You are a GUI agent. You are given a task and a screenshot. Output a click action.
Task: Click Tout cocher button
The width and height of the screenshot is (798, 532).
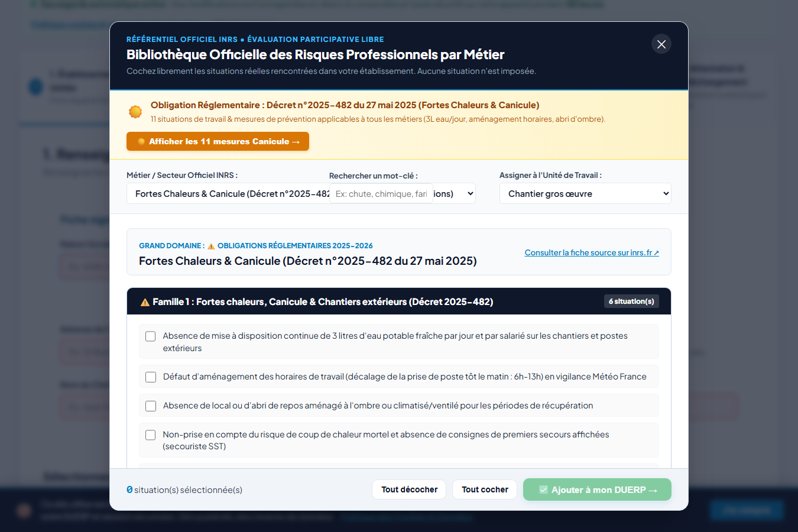pyautogui.click(x=485, y=489)
